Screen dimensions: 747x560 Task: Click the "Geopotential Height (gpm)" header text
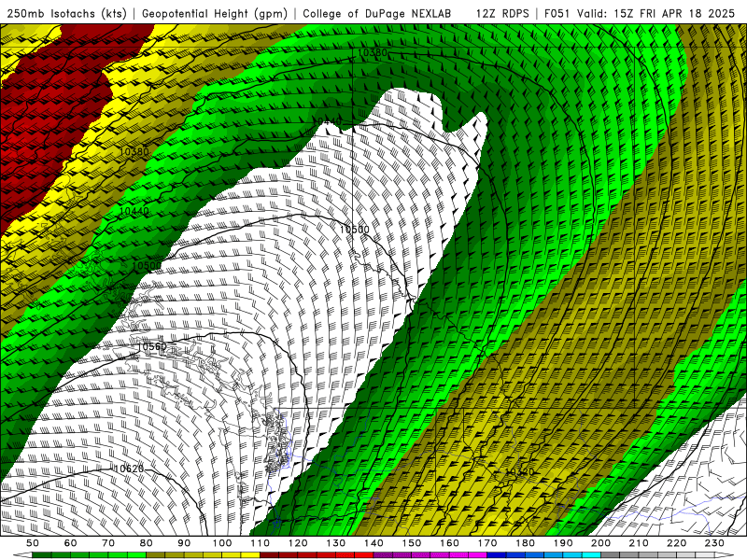coord(215,13)
